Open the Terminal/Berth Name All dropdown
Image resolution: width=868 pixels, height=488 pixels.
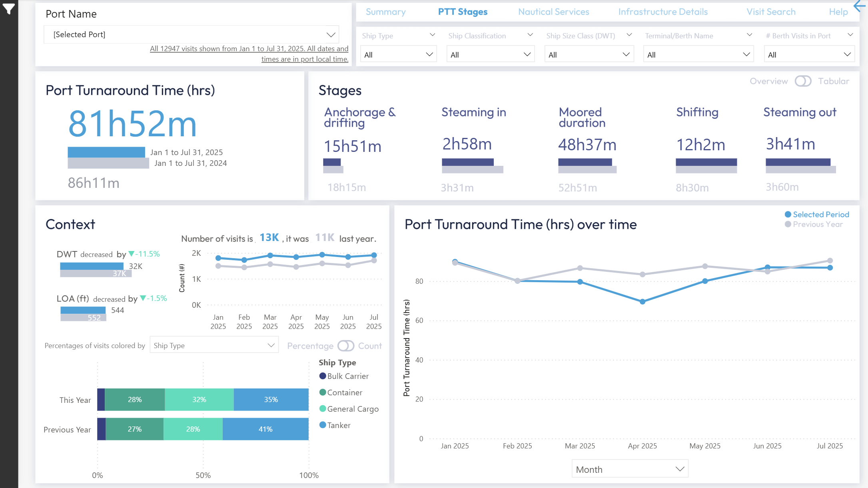pyautogui.click(x=698, y=55)
